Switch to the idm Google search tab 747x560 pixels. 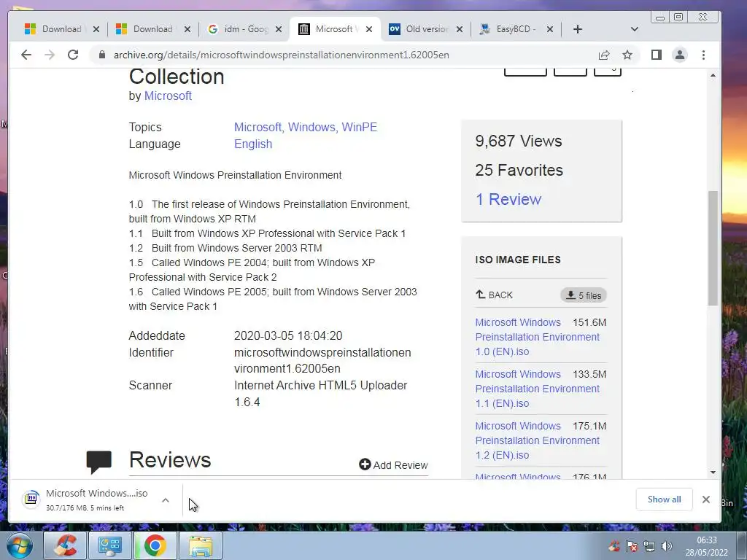tap(244, 29)
